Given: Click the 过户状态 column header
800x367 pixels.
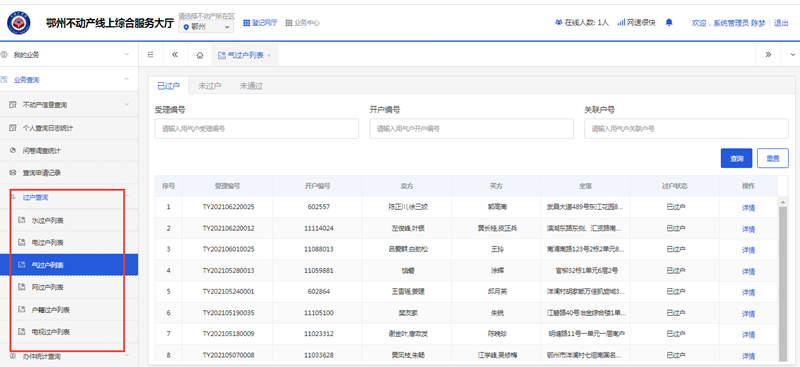Looking at the screenshot, I should [x=674, y=186].
